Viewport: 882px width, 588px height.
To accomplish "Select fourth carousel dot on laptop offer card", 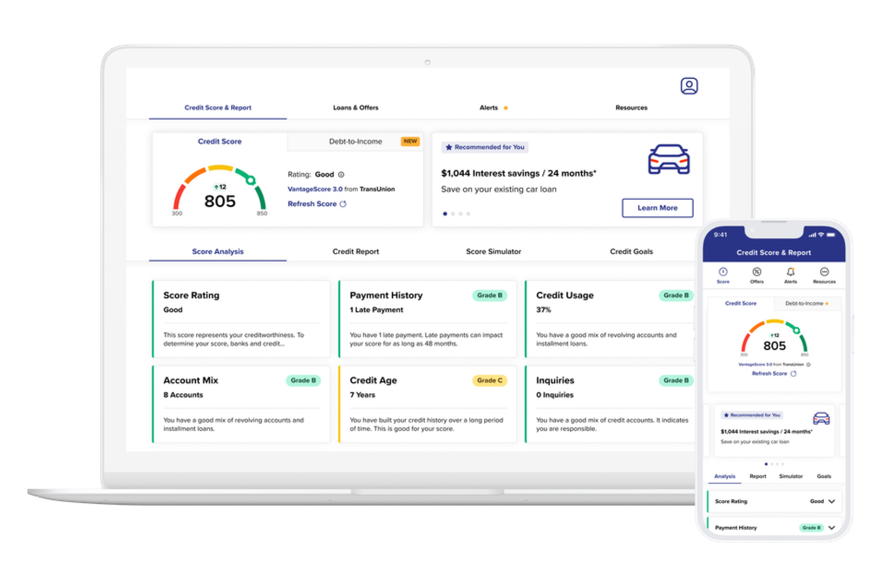I will (x=468, y=214).
